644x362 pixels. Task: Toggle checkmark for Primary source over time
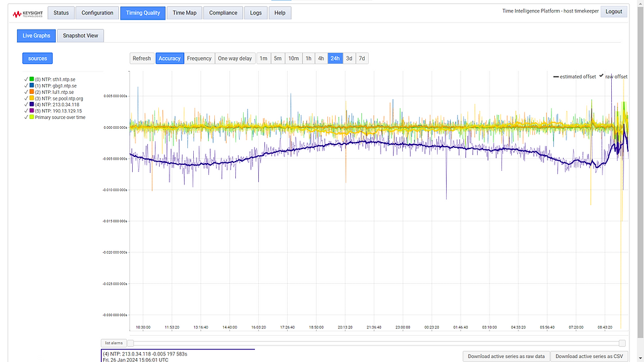pyautogui.click(x=26, y=117)
